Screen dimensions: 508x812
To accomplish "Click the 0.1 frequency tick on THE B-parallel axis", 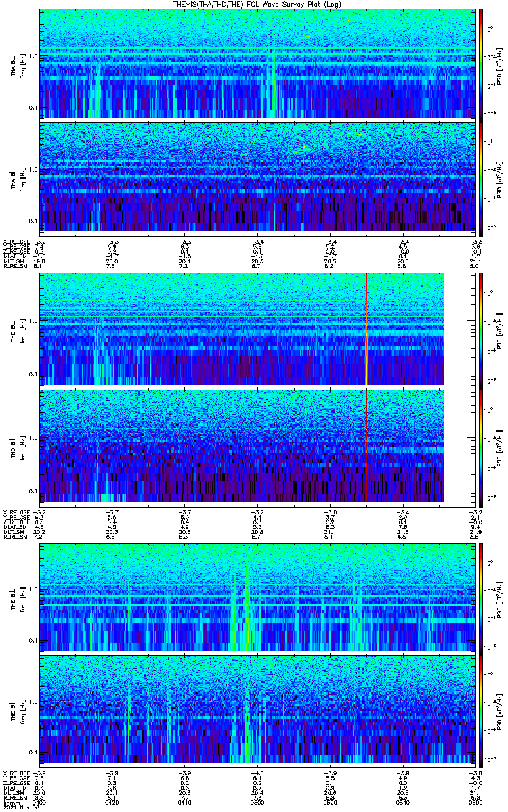I will pos(33,752).
